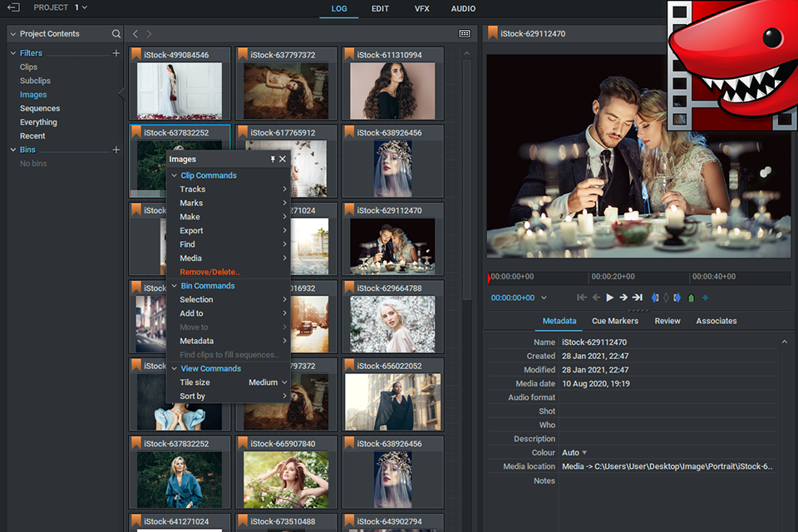Select the iStock-629664788 thumbnail
Image resolution: width=798 pixels, height=532 pixels.
(392, 324)
